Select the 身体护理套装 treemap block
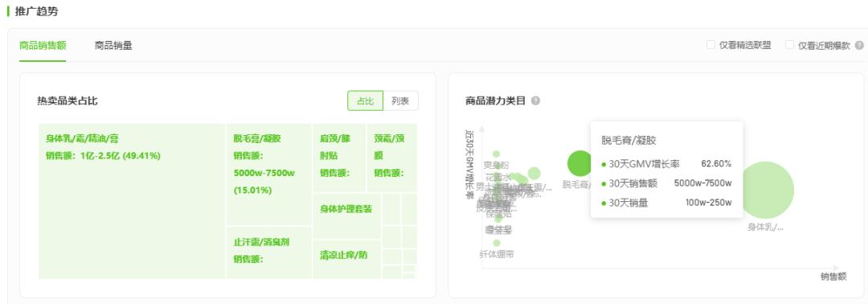The width and height of the screenshot is (868, 304). click(x=347, y=216)
